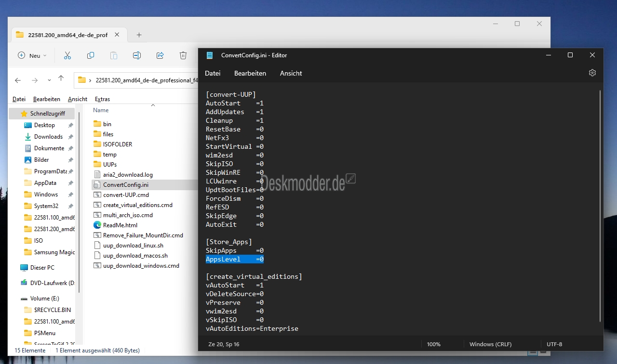Open the Extras menu in Explorer
617x364 pixels.
tap(102, 99)
